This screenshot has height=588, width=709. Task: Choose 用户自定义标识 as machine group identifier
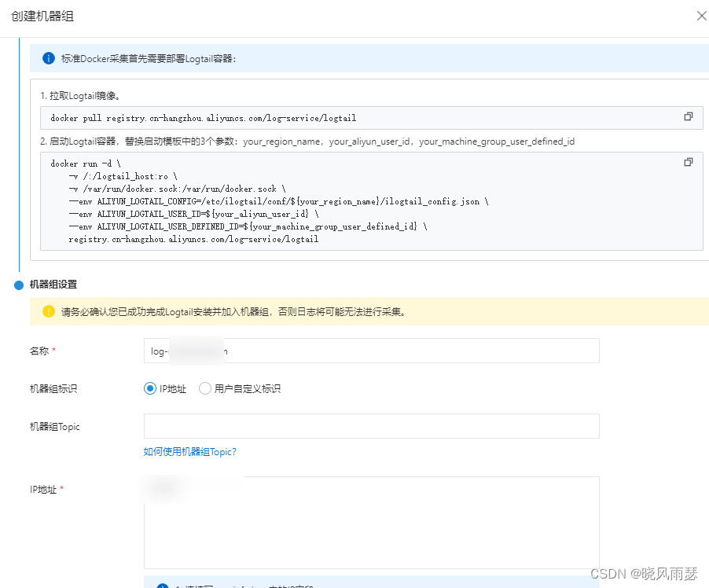click(x=204, y=388)
